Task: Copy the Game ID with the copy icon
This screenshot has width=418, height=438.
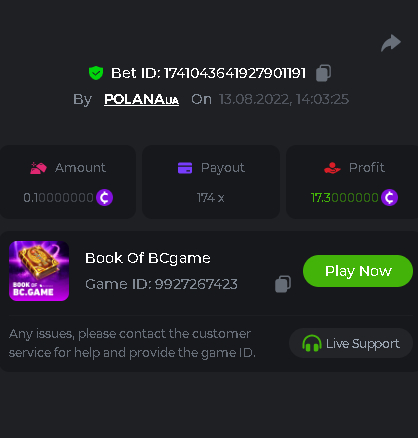Action: (x=283, y=284)
